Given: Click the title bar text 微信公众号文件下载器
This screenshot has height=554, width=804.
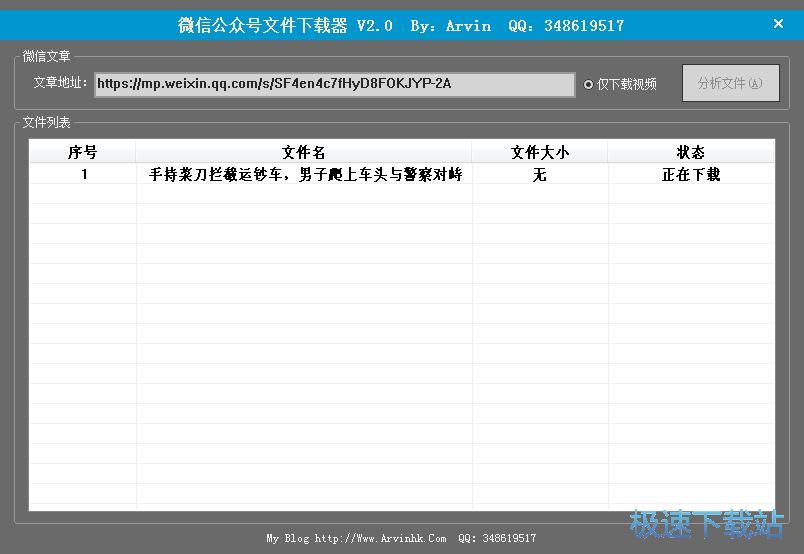Looking at the screenshot, I should click(x=263, y=25).
